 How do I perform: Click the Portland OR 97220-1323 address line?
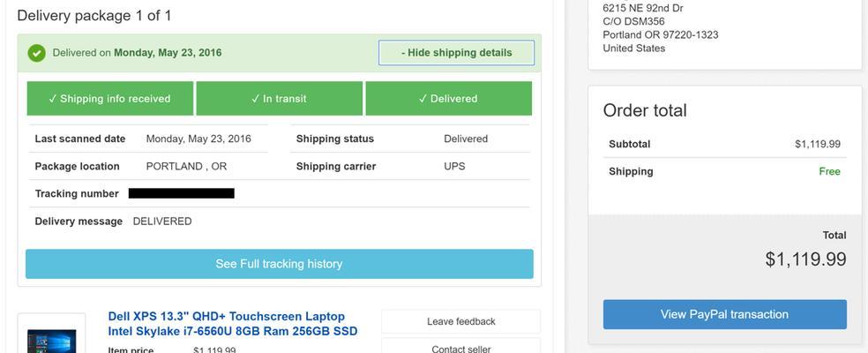[661, 35]
